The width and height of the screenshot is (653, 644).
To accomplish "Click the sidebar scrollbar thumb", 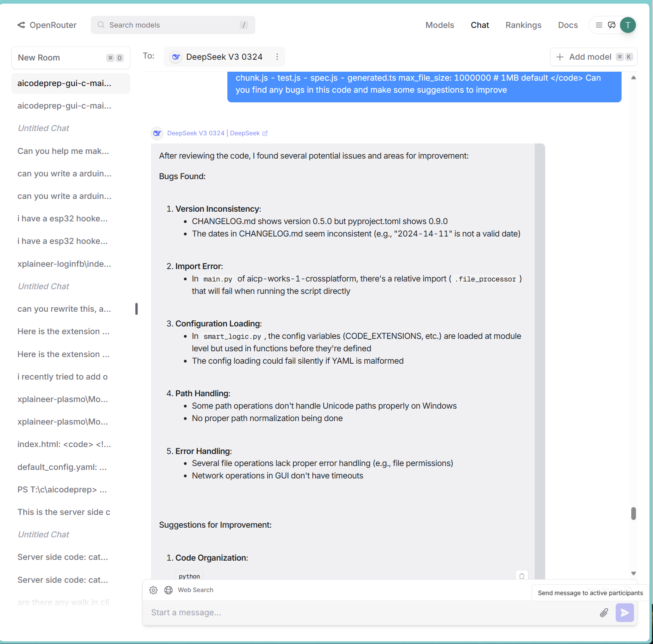I will [137, 309].
